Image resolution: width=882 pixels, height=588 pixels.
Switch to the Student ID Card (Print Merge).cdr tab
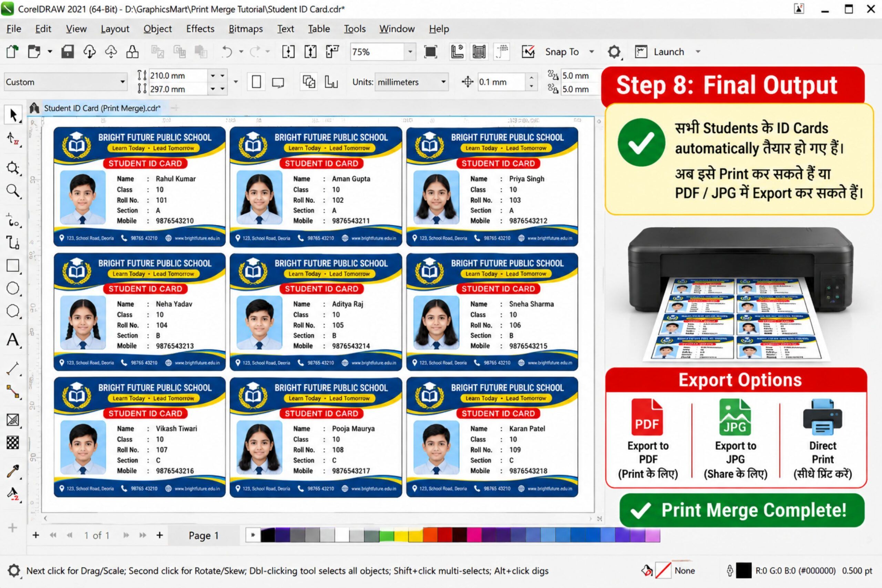point(102,108)
